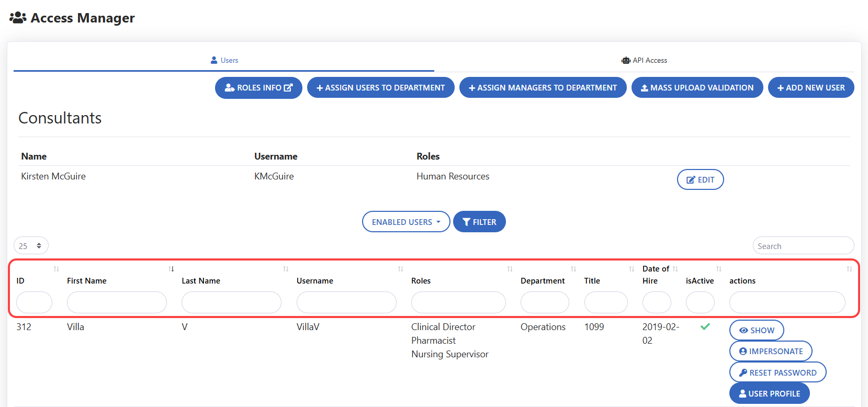Click the Department column sort arrows

tap(573, 269)
